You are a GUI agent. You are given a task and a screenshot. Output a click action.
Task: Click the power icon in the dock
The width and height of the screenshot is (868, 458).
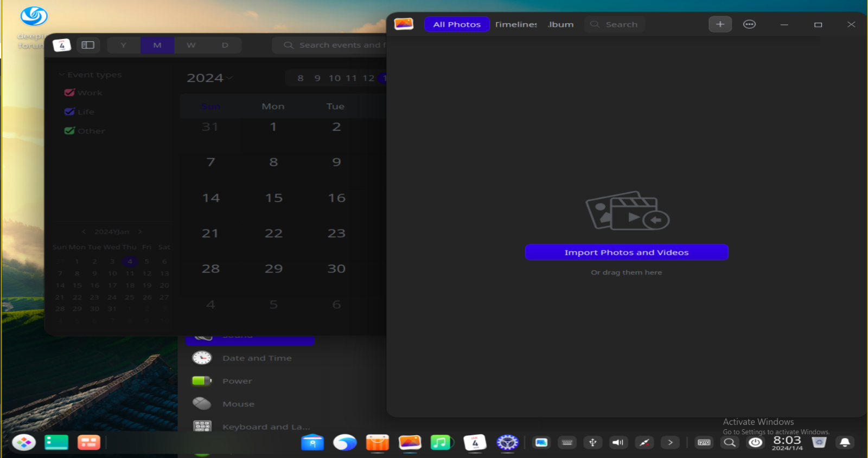[755, 443]
